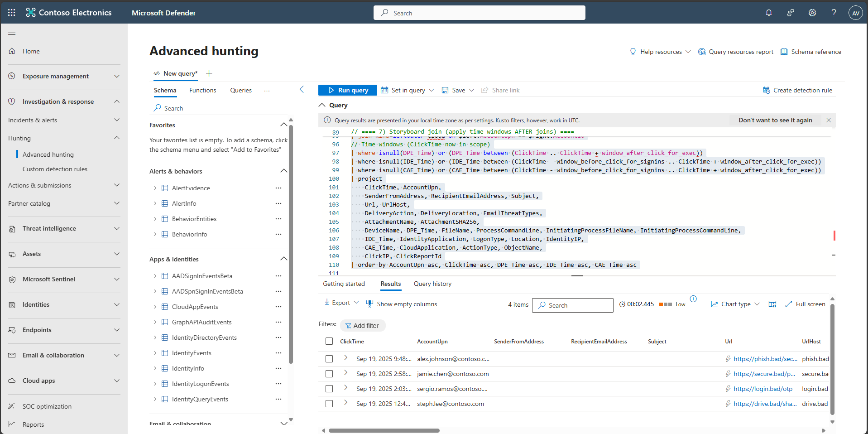
Task: Click the Create detection rule icon
Action: [x=767, y=90]
